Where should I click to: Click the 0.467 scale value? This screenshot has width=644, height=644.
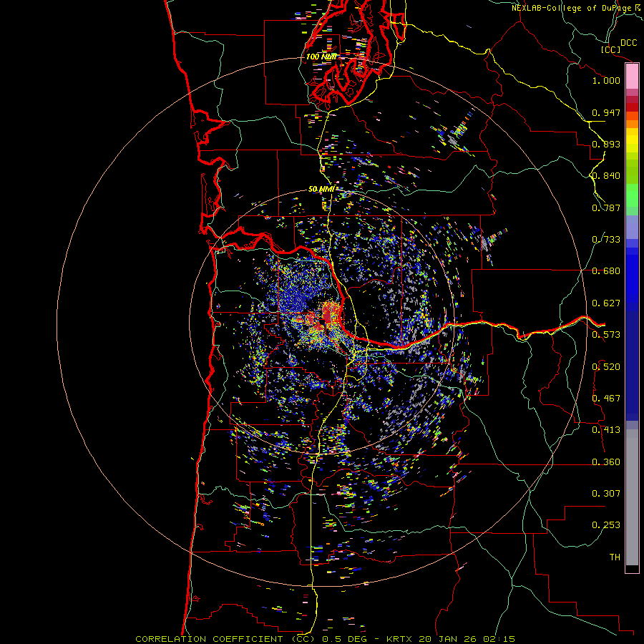(x=606, y=399)
